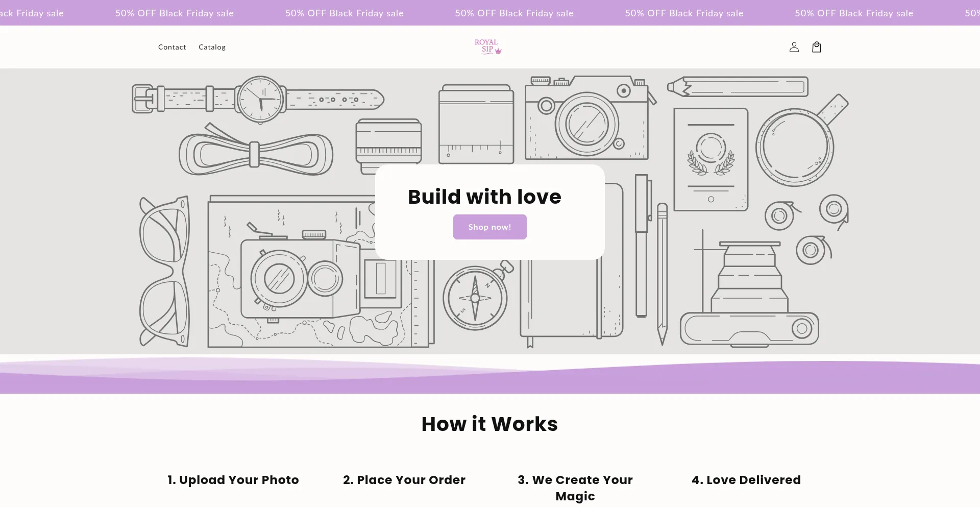Viewport: 980px width, 507px height.
Task: Open the Contact page
Action: [172, 47]
